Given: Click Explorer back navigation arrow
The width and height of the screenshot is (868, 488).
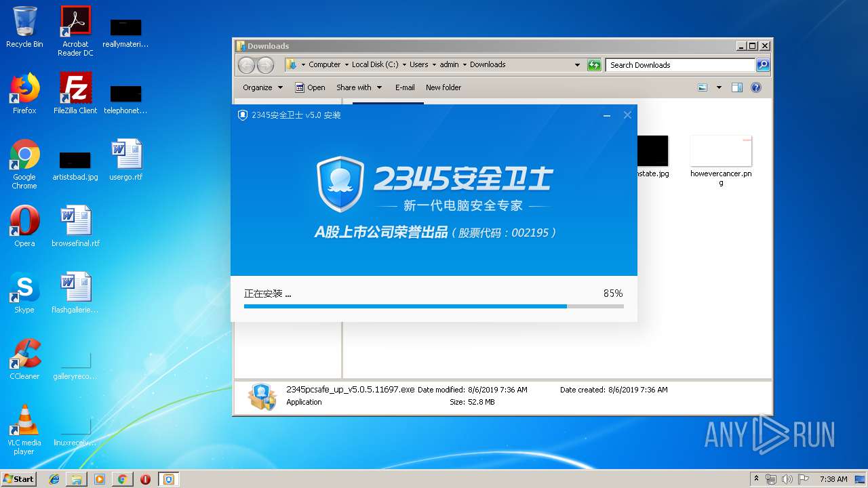Looking at the screenshot, I should click(246, 65).
